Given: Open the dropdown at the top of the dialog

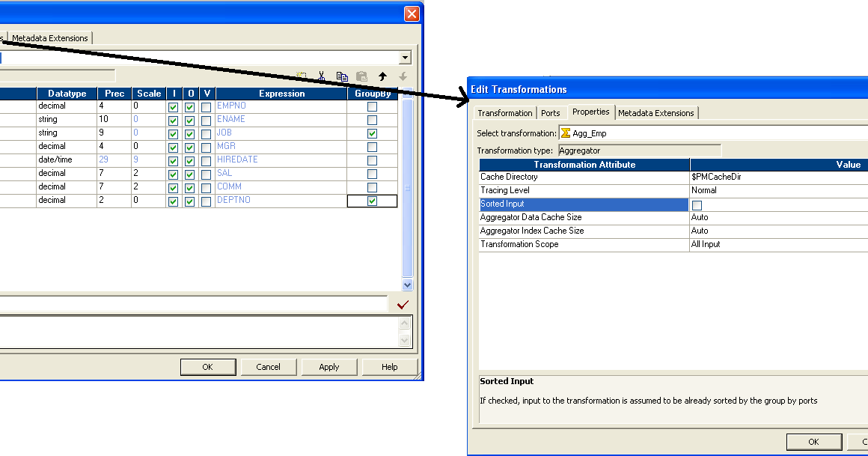Looking at the screenshot, I should 405,57.
